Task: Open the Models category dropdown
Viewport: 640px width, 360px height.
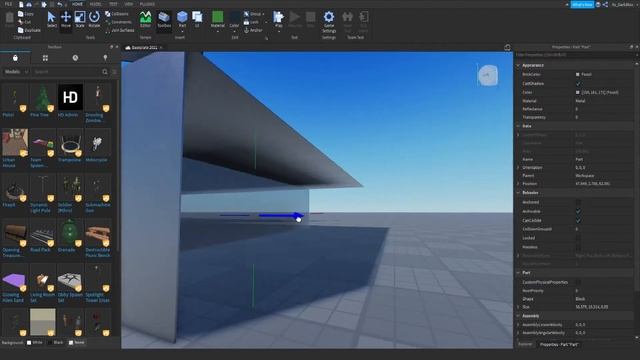Action: [x=16, y=72]
